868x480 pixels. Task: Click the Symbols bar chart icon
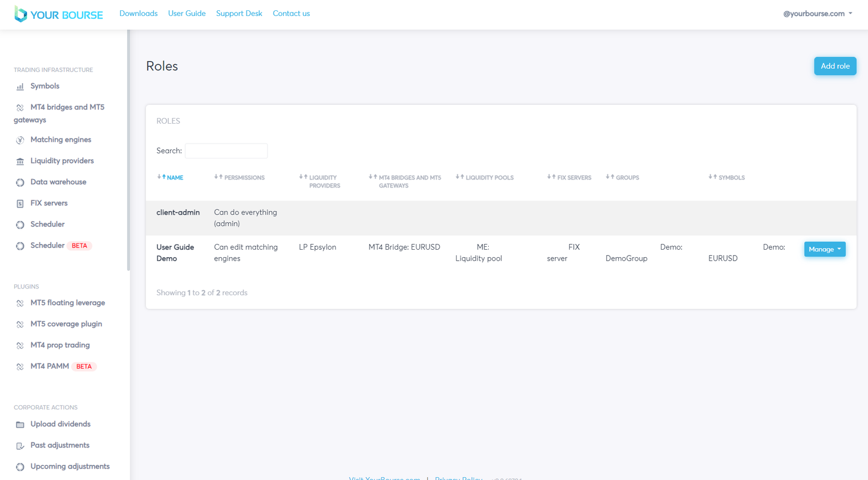(x=20, y=87)
